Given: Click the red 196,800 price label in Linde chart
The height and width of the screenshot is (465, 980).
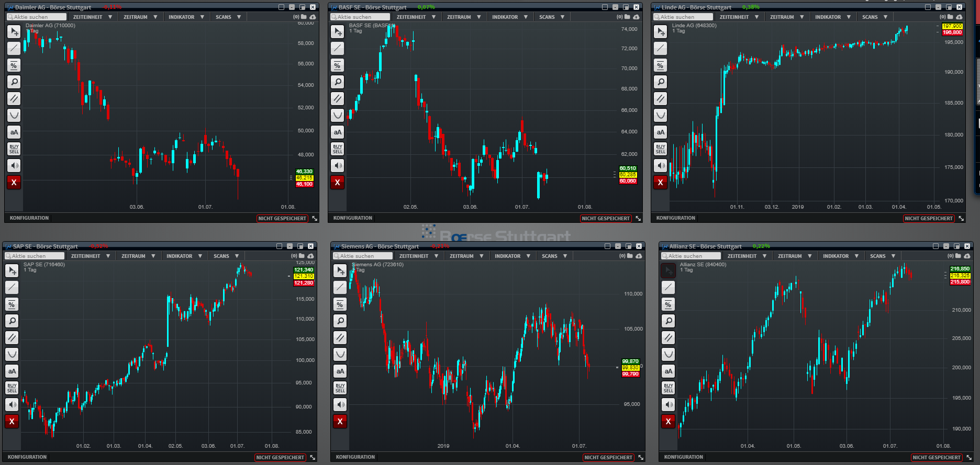Looking at the screenshot, I should [x=952, y=32].
